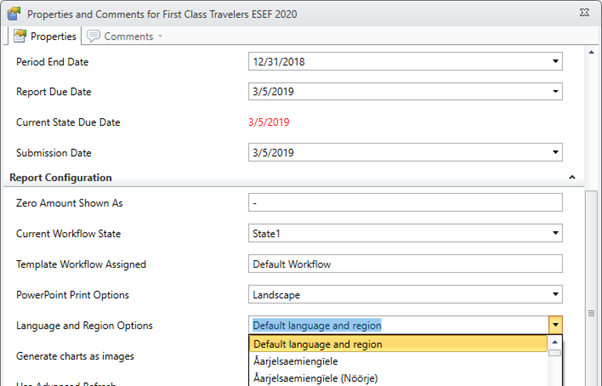Click scroll up arrow in language list

point(554,342)
